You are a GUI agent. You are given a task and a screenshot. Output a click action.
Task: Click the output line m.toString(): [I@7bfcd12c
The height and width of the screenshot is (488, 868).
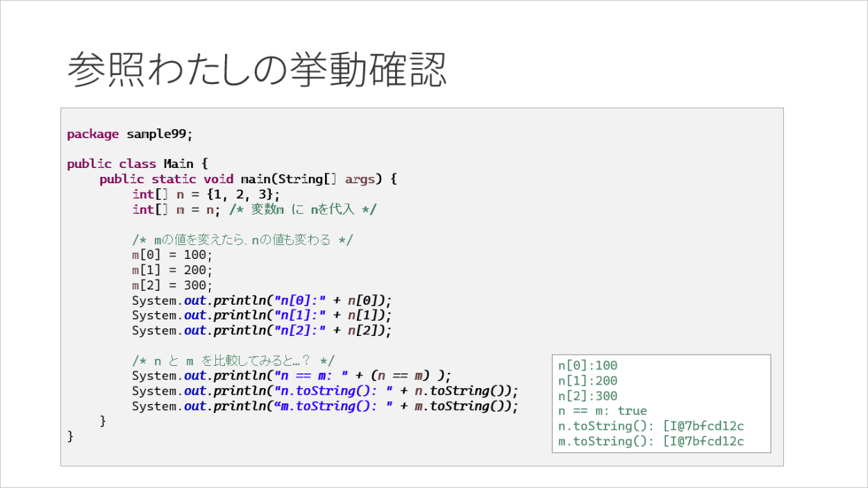coord(651,441)
